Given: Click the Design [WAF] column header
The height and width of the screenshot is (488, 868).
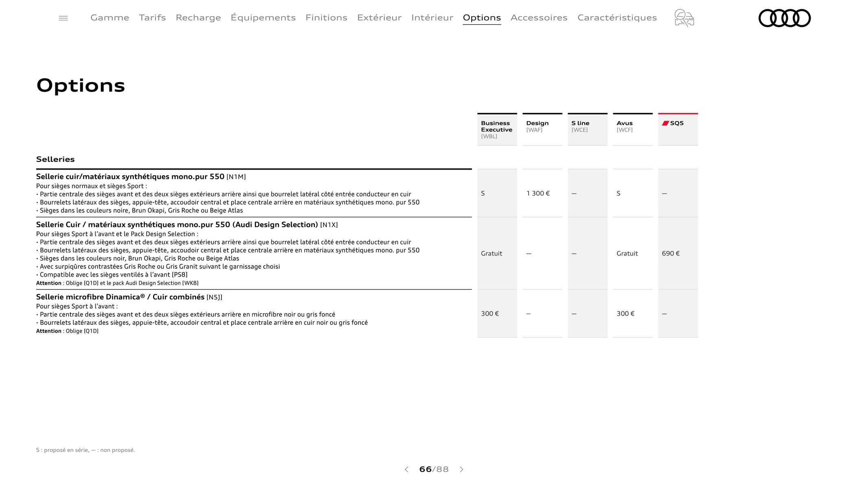Looking at the screenshot, I should point(542,129).
